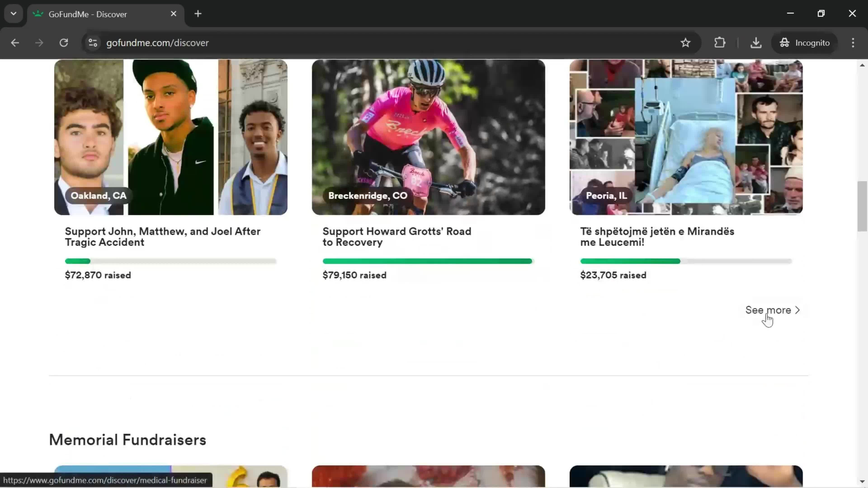Click the Peoria, IL location badge
This screenshot has height=488, width=868.
tap(606, 196)
